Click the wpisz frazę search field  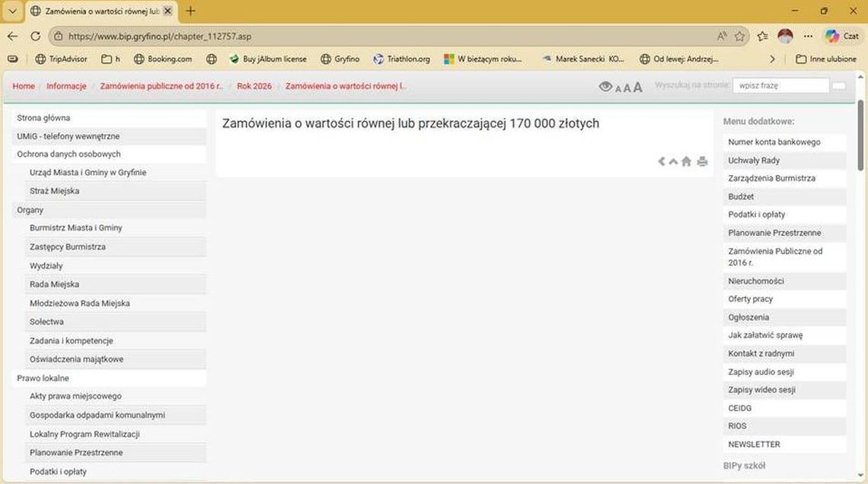pyautogui.click(x=780, y=86)
